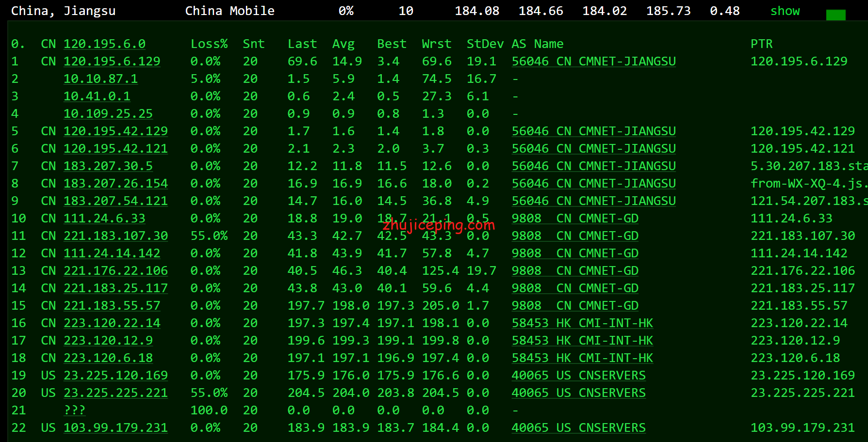
Task: Open hop 20 IP 23.225.225.221 link
Action: pos(115,393)
